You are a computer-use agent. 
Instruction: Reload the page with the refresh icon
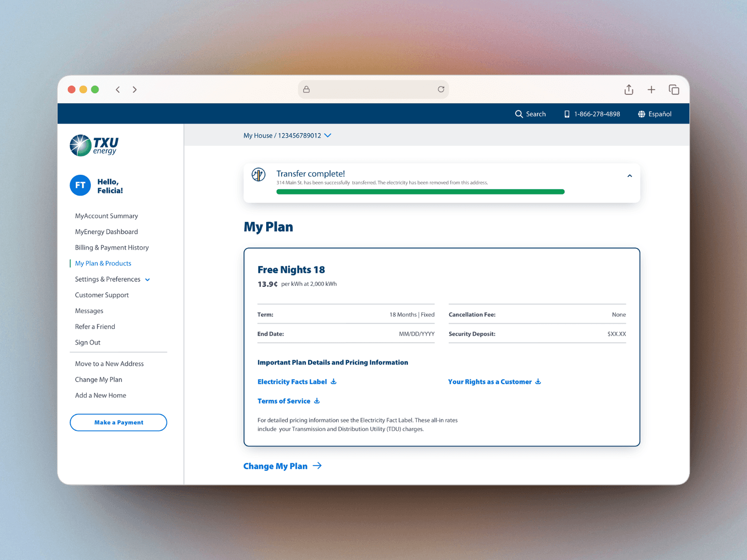pyautogui.click(x=441, y=89)
